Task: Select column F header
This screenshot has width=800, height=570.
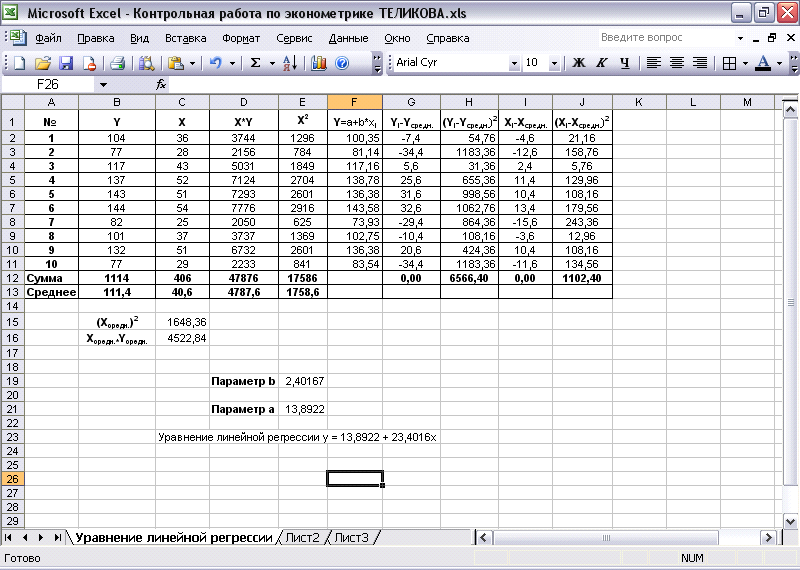Action: (355, 102)
